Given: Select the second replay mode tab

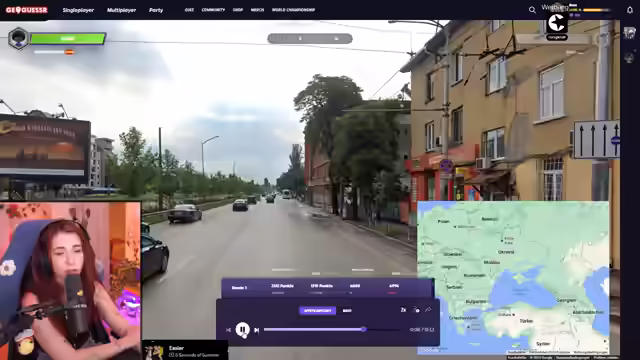Looking at the screenshot, I should (347, 311).
